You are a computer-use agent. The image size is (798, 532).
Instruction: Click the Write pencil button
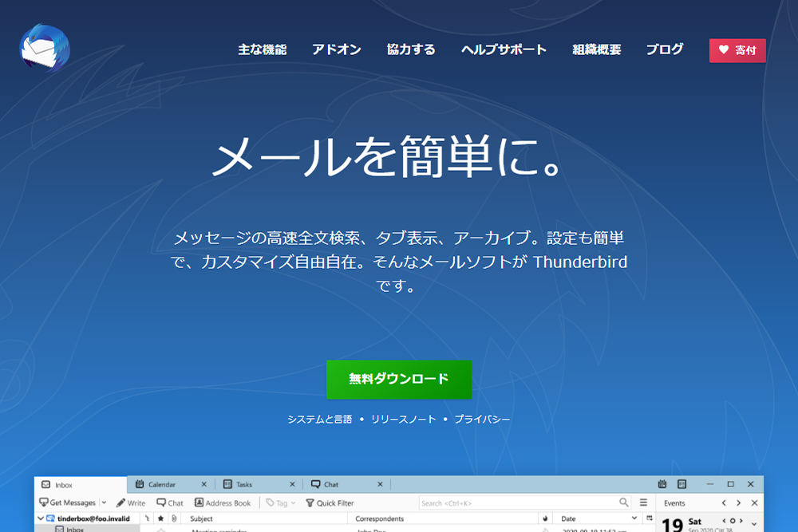coord(131,503)
